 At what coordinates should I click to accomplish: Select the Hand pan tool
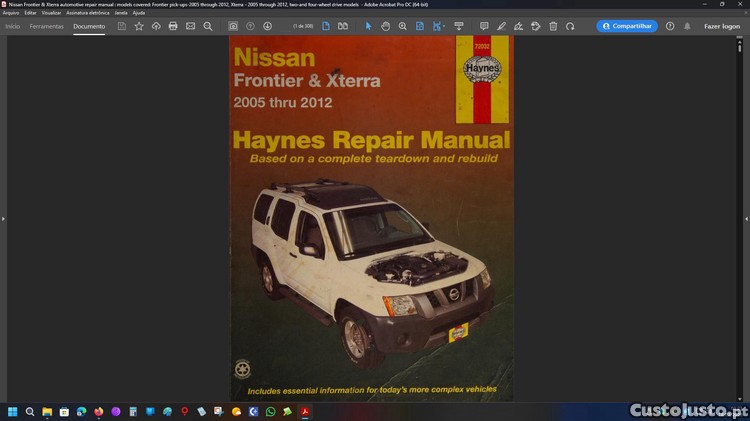point(385,26)
